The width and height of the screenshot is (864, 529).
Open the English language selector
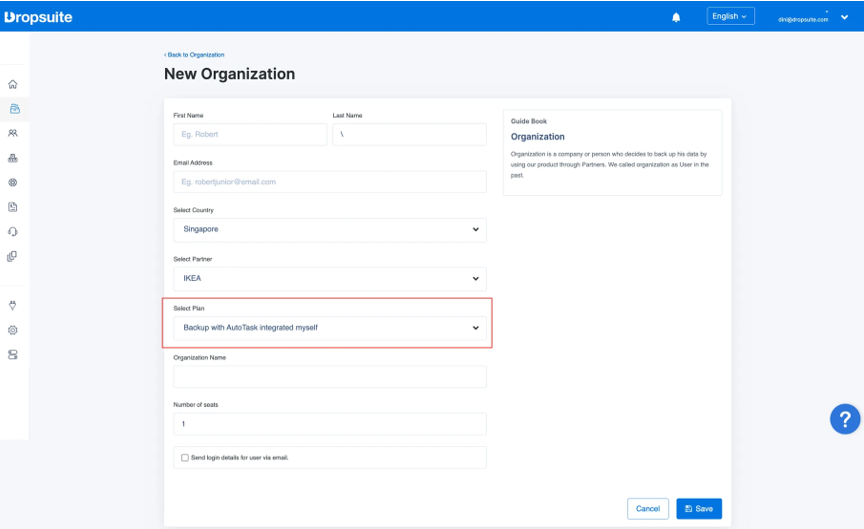click(x=730, y=16)
